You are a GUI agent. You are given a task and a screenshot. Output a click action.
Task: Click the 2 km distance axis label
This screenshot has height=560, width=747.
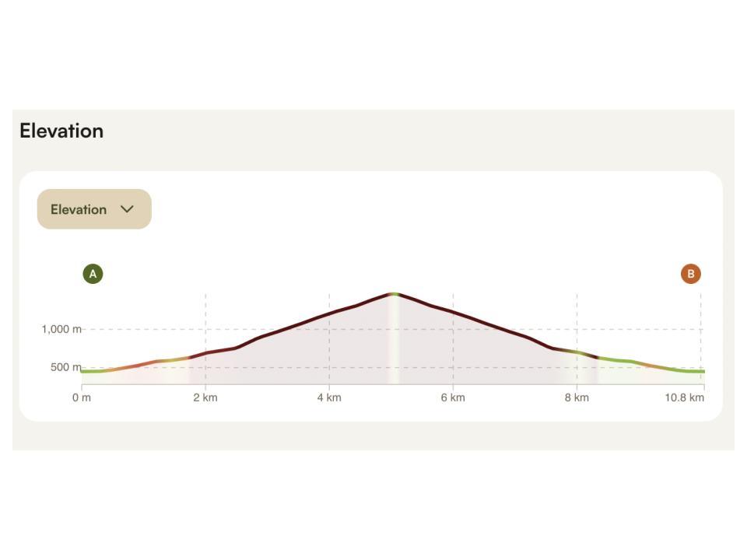tap(205, 397)
